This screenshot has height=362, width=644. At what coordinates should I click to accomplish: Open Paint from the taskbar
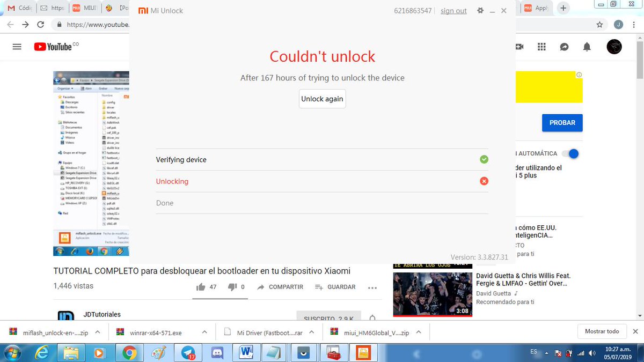click(x=158, y=353)
